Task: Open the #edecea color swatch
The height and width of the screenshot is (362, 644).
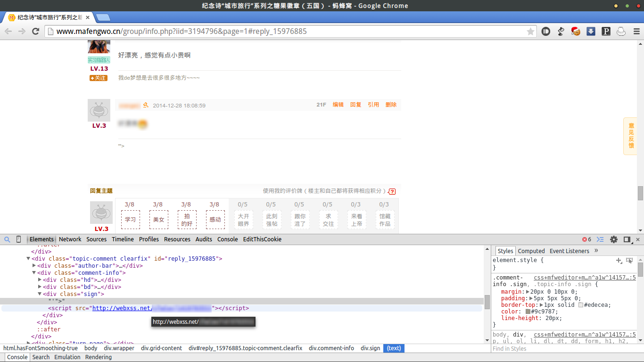Action: [581, 305]
